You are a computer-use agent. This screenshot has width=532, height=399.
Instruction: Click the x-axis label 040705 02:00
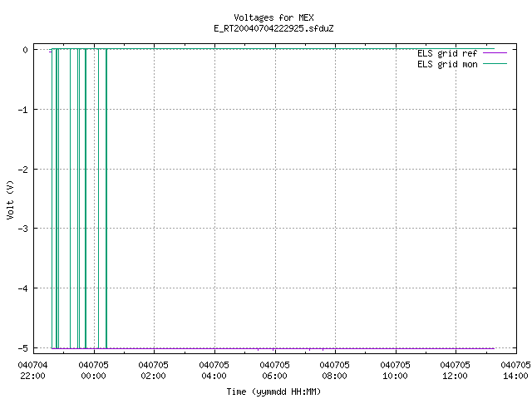153,371
